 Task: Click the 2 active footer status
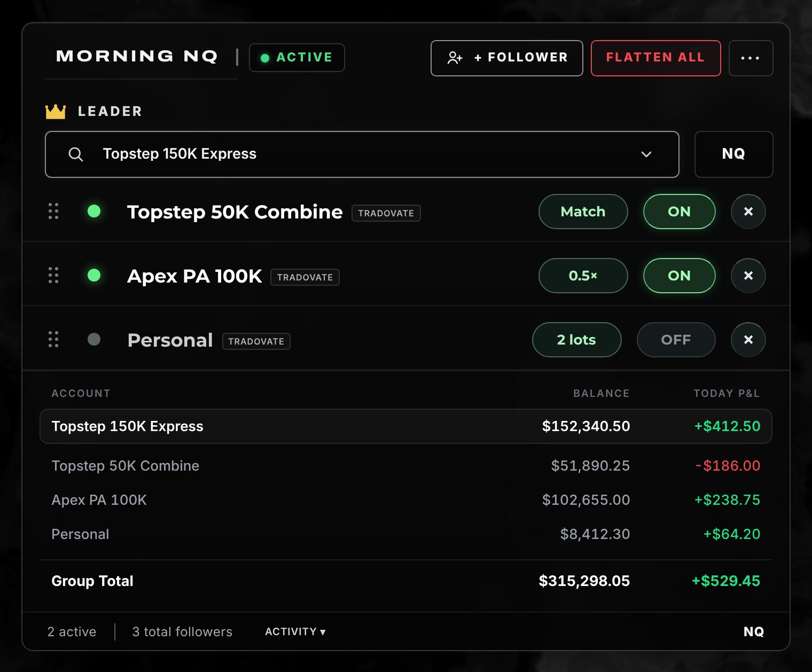(72, 632)
